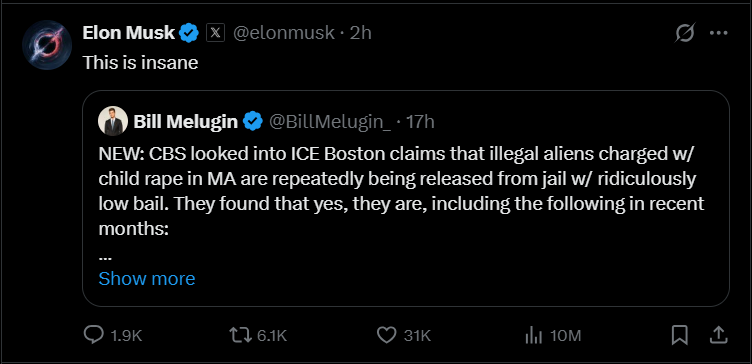Click Bill Melugin's blue verified badge
This screenshot has height=364, width=752.
(x=253, y=122)
